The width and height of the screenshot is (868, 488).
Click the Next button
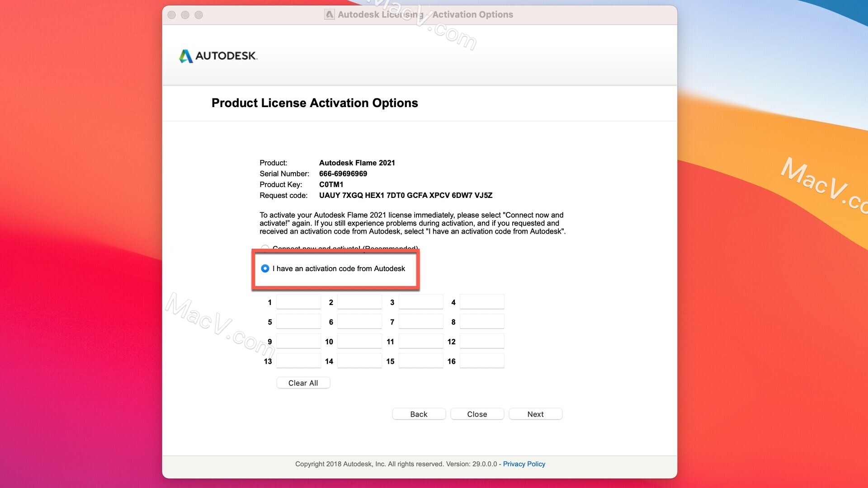(x=535, y=413)
